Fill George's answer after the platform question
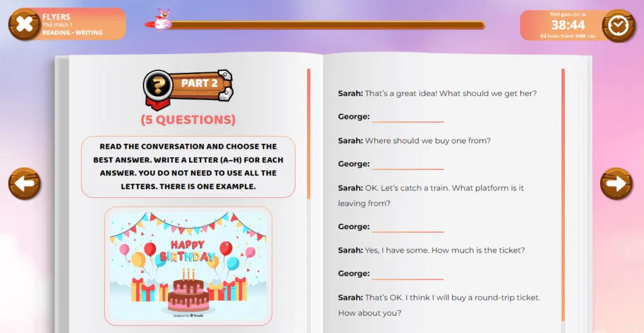This screenshot has width=644, height=333. point(408,227)
